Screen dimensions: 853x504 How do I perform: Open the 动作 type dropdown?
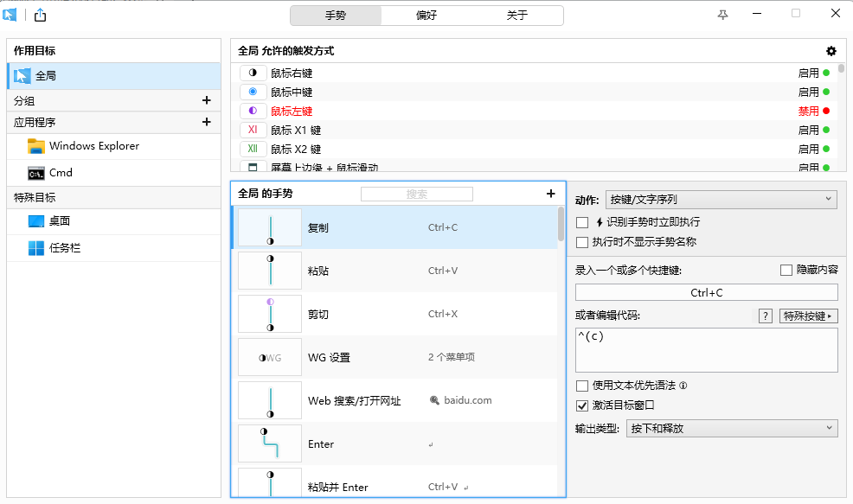click(x=721, y=200)
